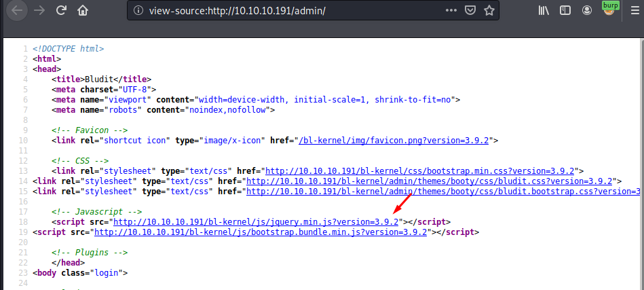Save page to Pocket icon
This screenshot has width=644, height=290.
coord(470,11)
